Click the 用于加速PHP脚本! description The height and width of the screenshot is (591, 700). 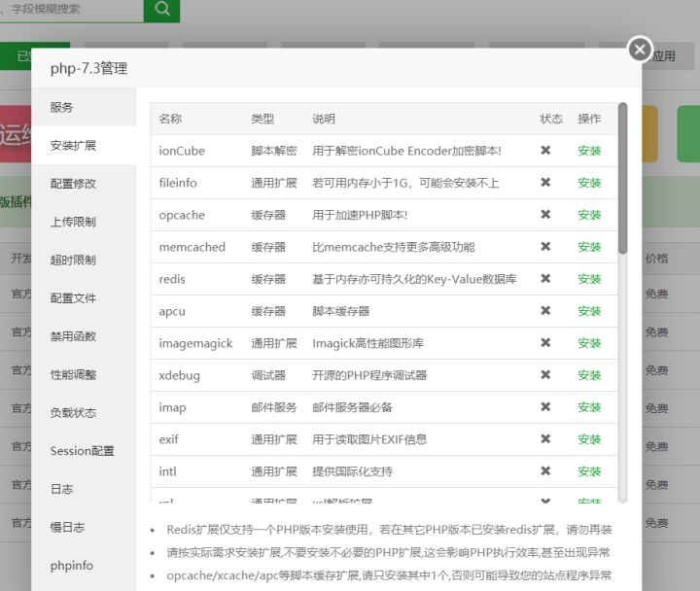[360, 215]
